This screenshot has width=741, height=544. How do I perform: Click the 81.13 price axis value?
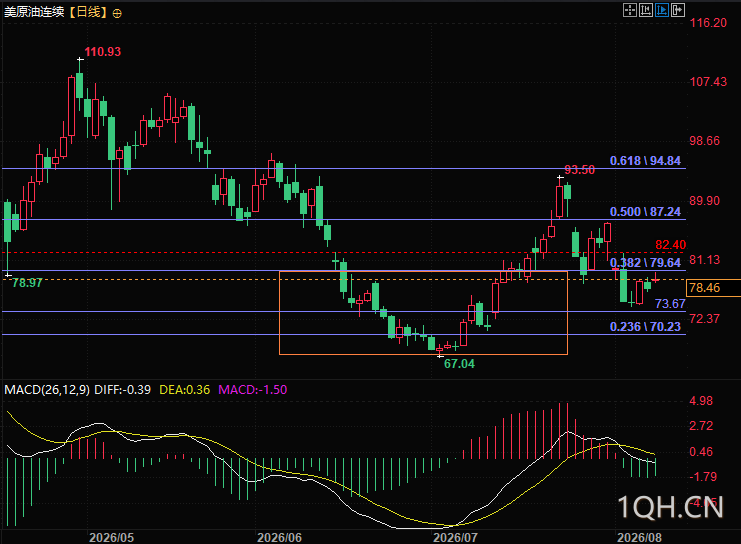(x=705, y=259)
